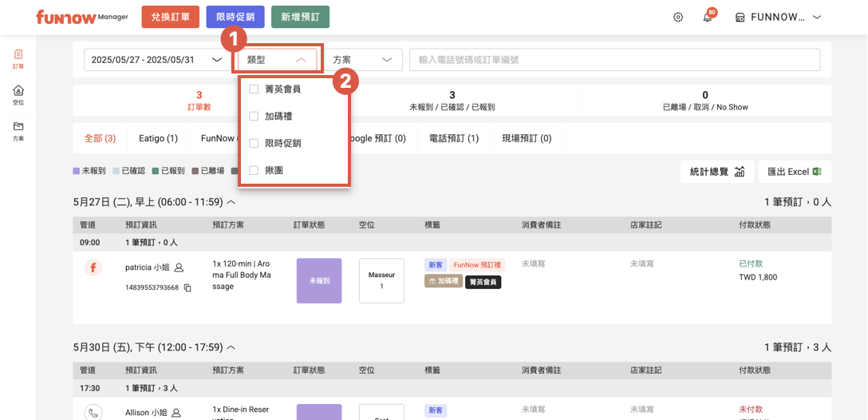868x420 pixels.
Task: Open the notifications bell icon
Action: tap(707, 18)
